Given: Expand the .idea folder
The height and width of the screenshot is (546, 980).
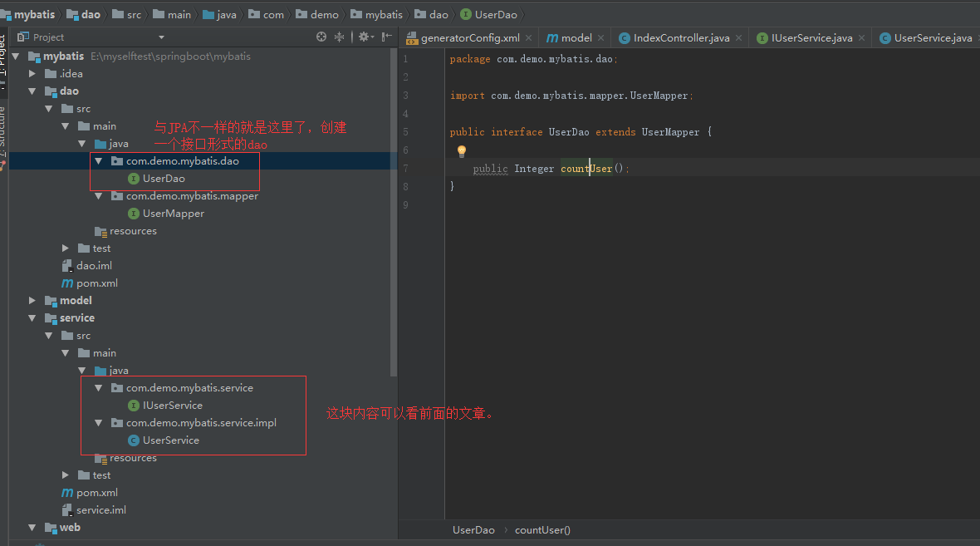Looking at the screenshot, I should [32, 74].
